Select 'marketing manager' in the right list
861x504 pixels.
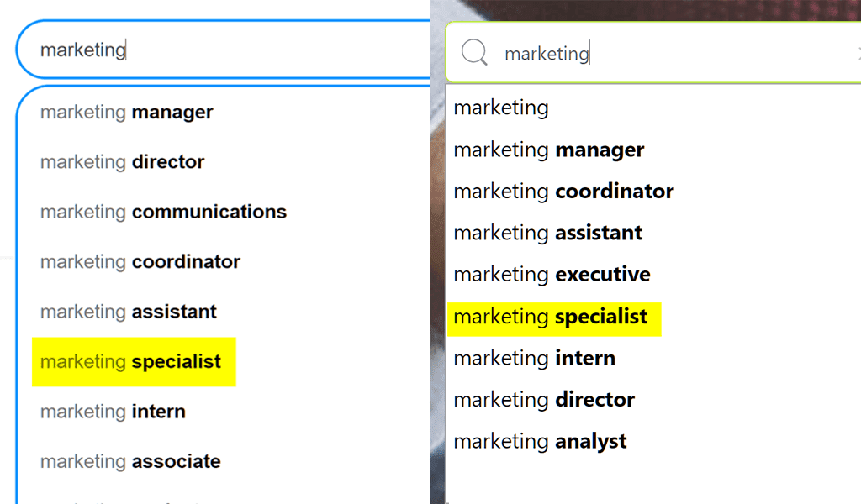[x=549, y=150]
